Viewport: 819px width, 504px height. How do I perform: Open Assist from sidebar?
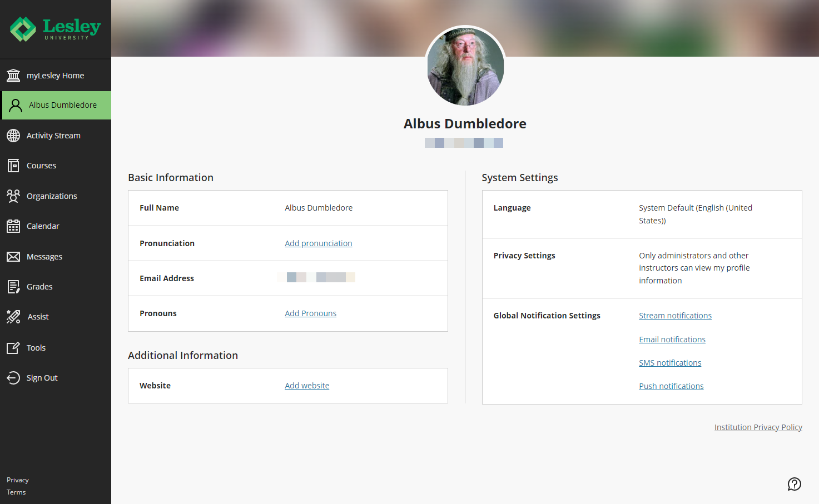56,317
